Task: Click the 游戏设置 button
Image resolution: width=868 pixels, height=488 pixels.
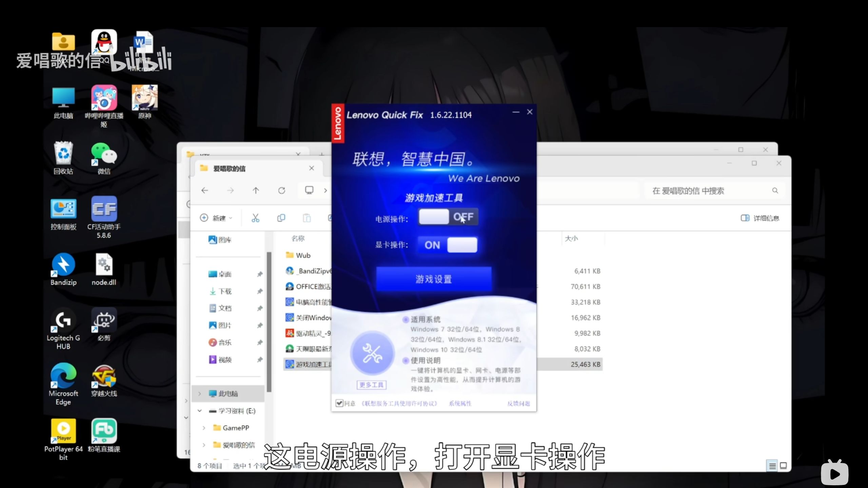Action: coord(434,279)
